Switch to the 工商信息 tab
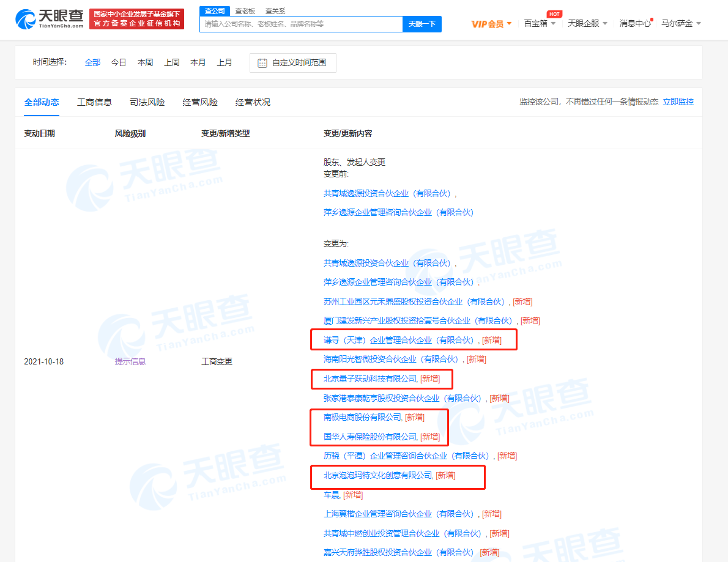This screenshot has width=728, height=562. (94, 102)
